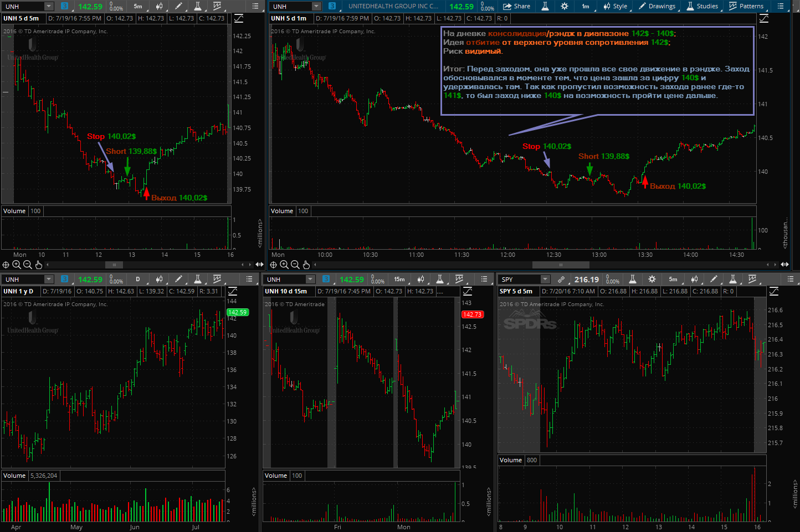Zoom in using magnifier below main 1m chart
The width and height of the screenshot is (800, 532).
click(284, 265)
